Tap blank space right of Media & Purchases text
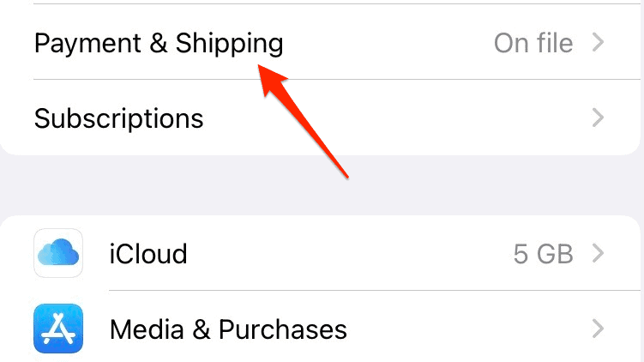The width and height of the screenshot is (644, 362). tap(463, 329)
